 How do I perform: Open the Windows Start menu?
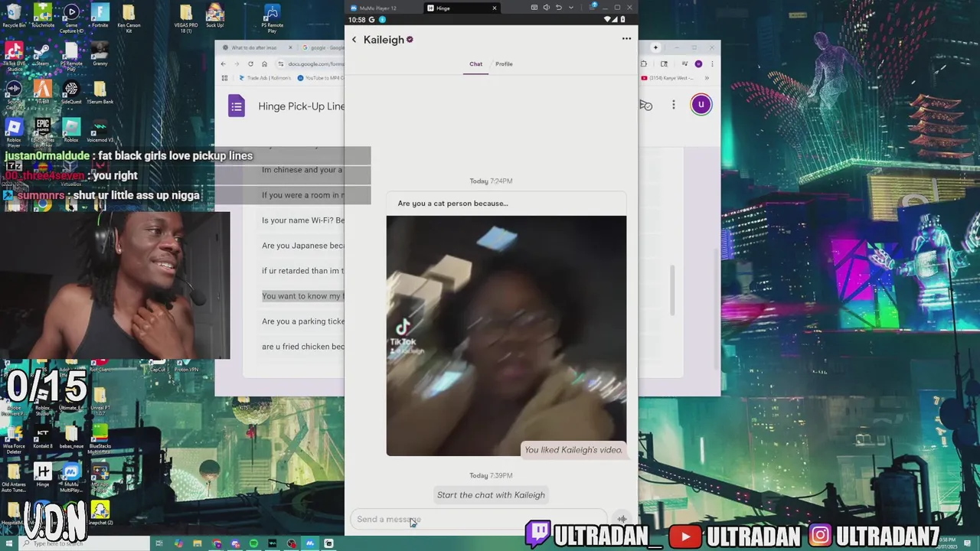pyautogui.click(x=8, y=543)
